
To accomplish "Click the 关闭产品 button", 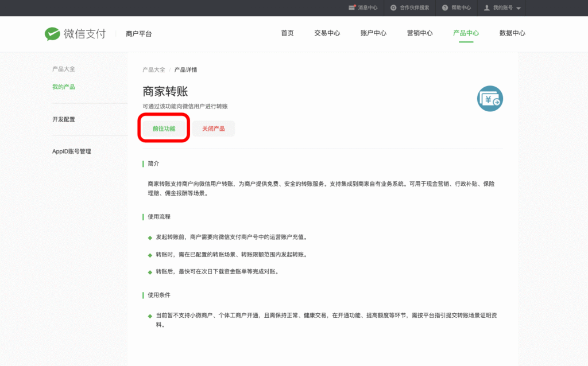I will pyautogui.click(x=213, y=128).
